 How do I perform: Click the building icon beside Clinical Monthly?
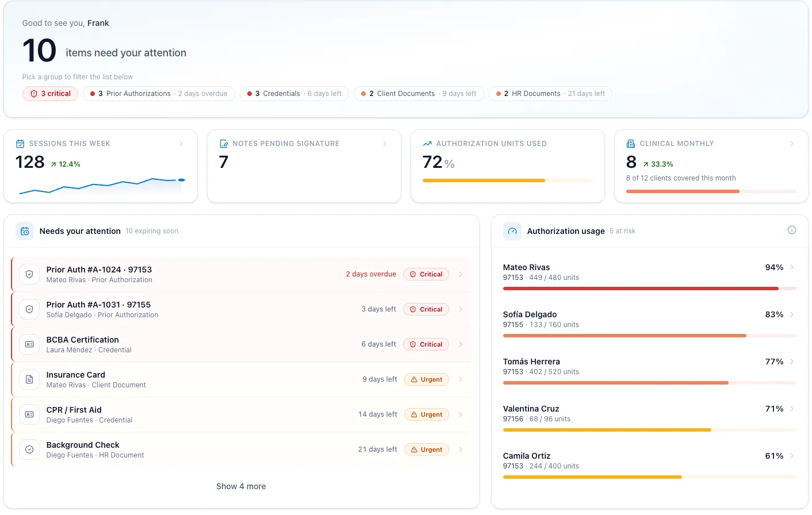pos(631,144)
